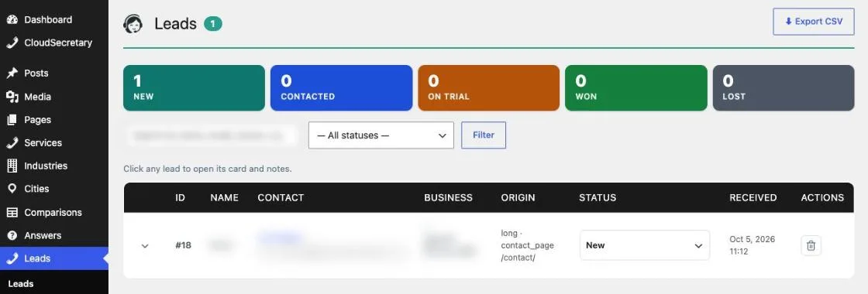This screenshot has width=868, height=294.
Task: Export leads with Export CSV button
Action: 814,22
